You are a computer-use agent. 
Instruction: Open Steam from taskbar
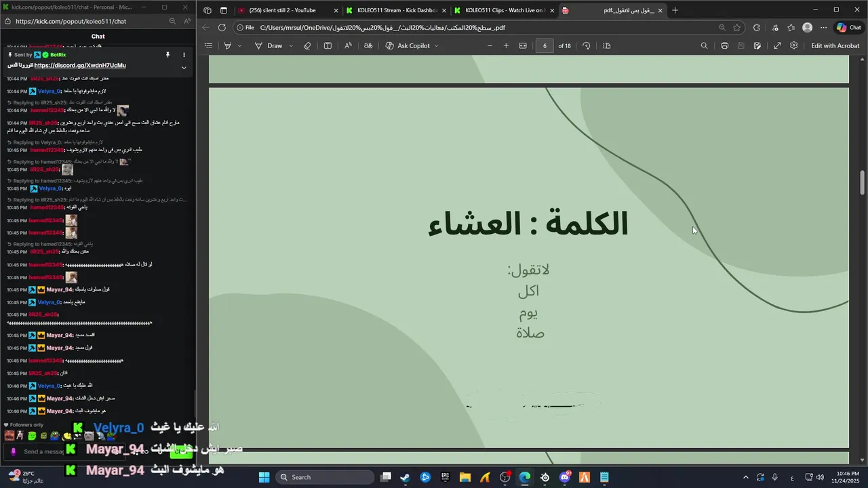[x=406, y=477]
